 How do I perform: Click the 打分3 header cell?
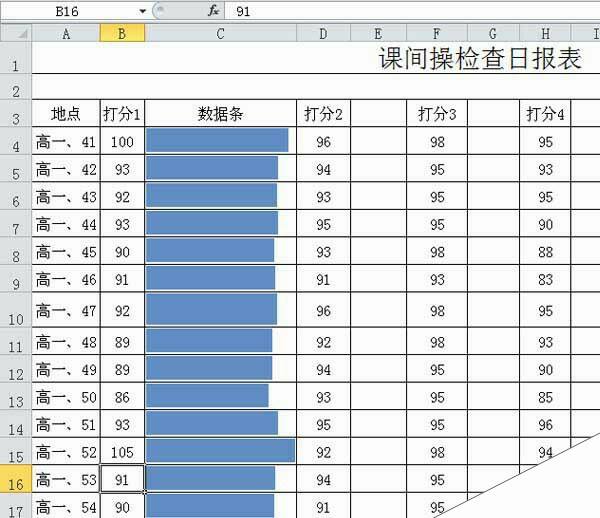437,114
